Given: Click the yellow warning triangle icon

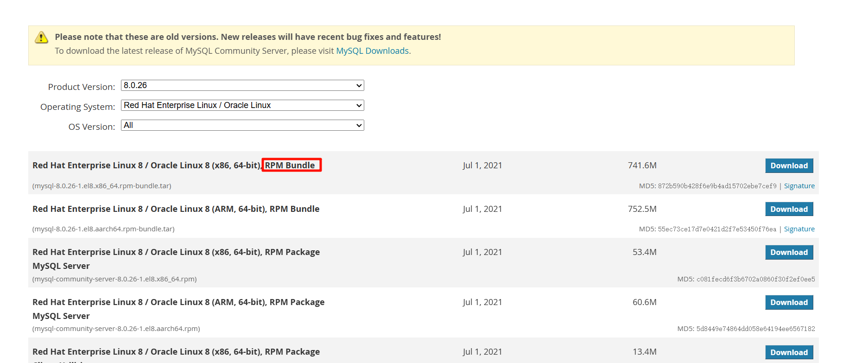Looking at the screenshot, I should coord(41,38).
